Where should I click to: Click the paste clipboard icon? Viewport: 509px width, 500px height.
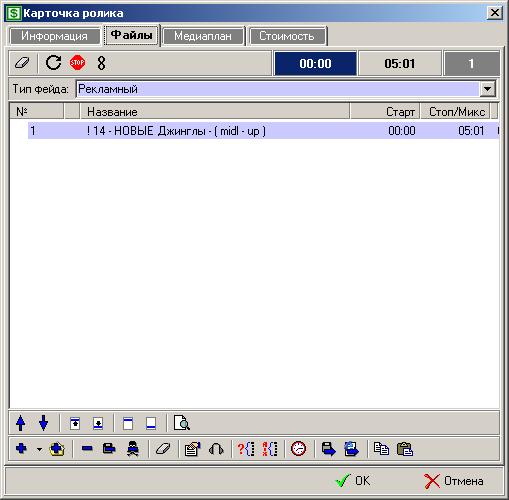(405, 449)
